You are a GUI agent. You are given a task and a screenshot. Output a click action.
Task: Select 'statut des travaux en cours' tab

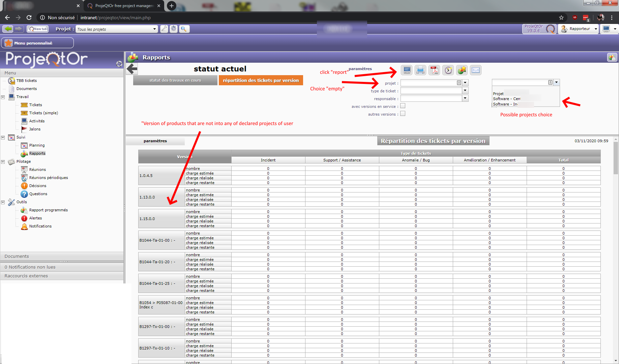175,80
